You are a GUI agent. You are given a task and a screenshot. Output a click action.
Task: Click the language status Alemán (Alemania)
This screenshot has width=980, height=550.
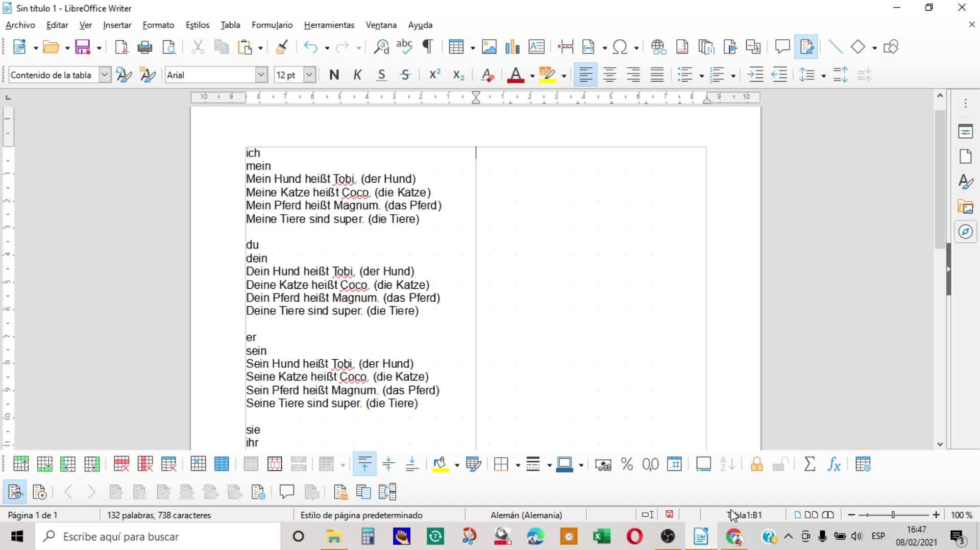tap(526, 515)
